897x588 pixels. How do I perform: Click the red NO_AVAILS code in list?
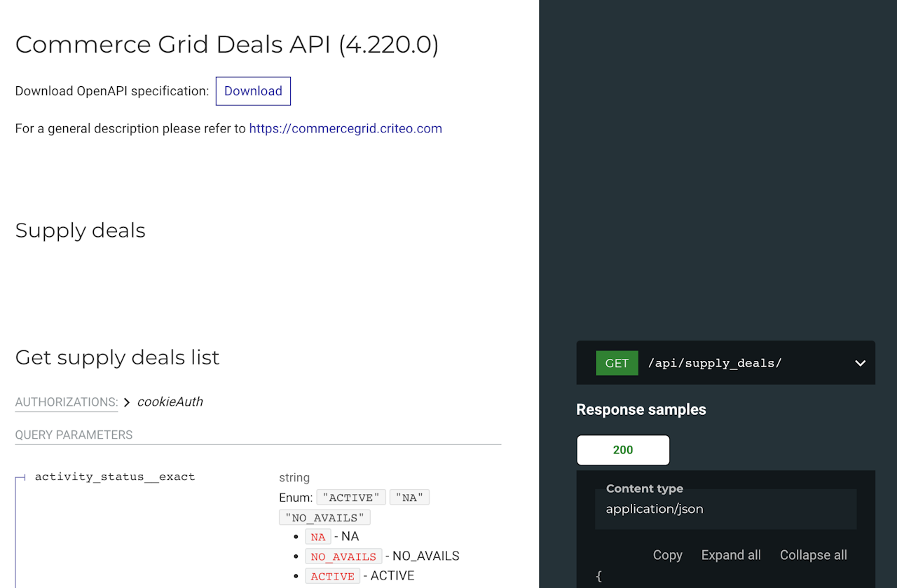point(343,556)
